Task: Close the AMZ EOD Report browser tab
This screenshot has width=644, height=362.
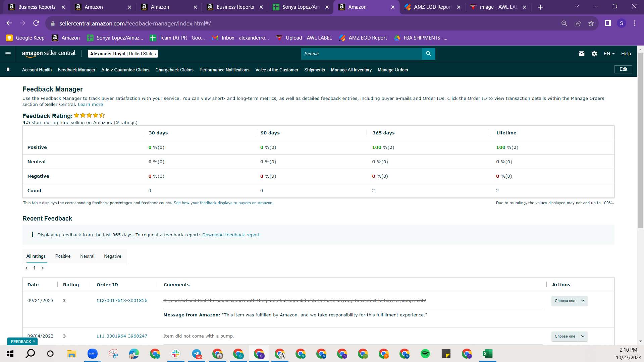Action: 459,7
